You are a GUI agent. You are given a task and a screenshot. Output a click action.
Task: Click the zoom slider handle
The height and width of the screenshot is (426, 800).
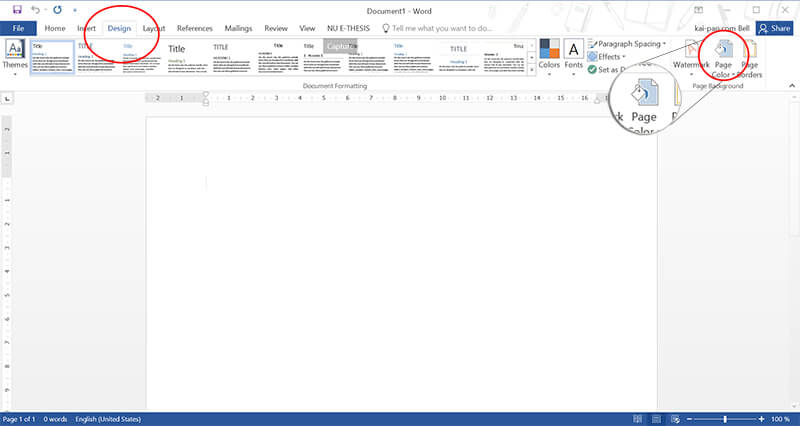(725, 419)
